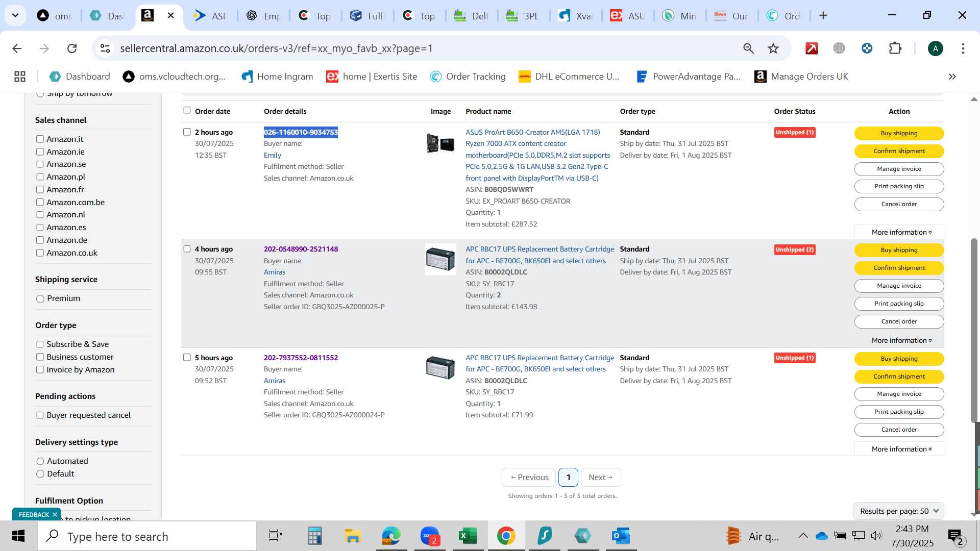Open site information icon in address bar
The image size is (980, 551).
coord(105,48)
